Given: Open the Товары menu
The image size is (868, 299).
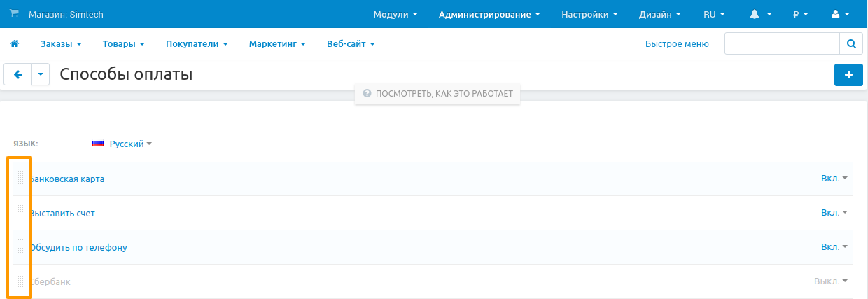Looking at the screenshot, I should [x=123, y=44].
